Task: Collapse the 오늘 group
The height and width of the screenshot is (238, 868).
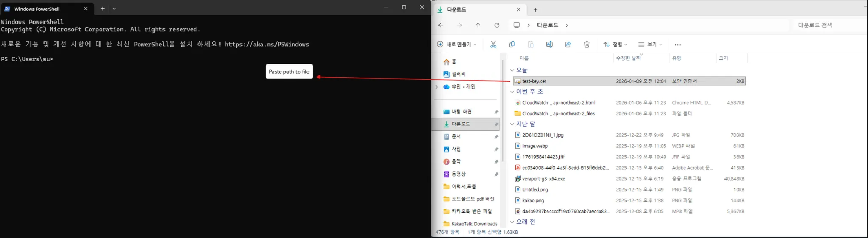Action: (512, 70)
